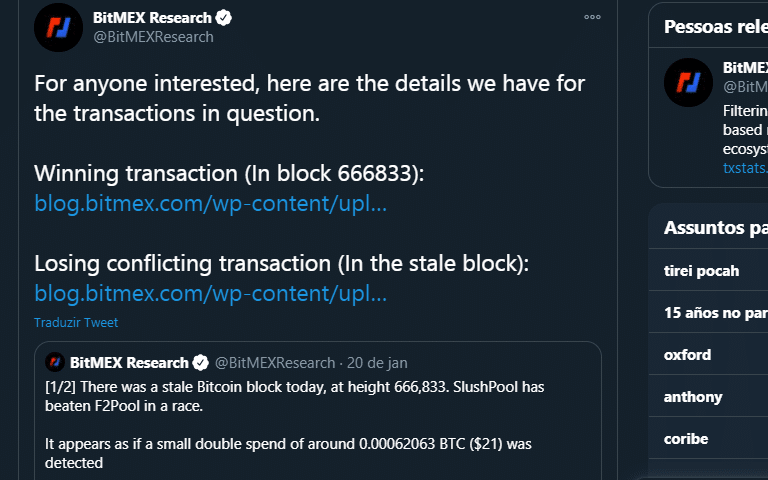
Task: Select the trending topic tirei pocah
Action: (x=708, y=270)
